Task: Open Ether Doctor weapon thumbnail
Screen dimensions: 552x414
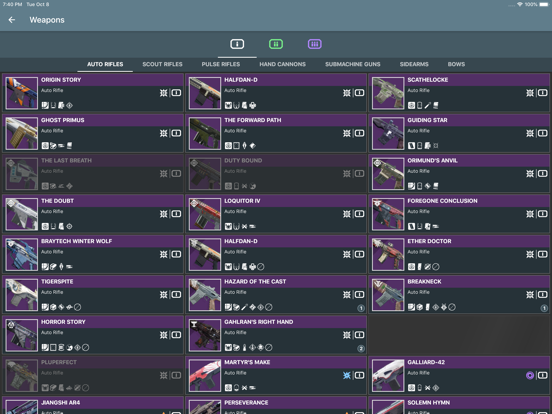Action: [x=388, y=254]
